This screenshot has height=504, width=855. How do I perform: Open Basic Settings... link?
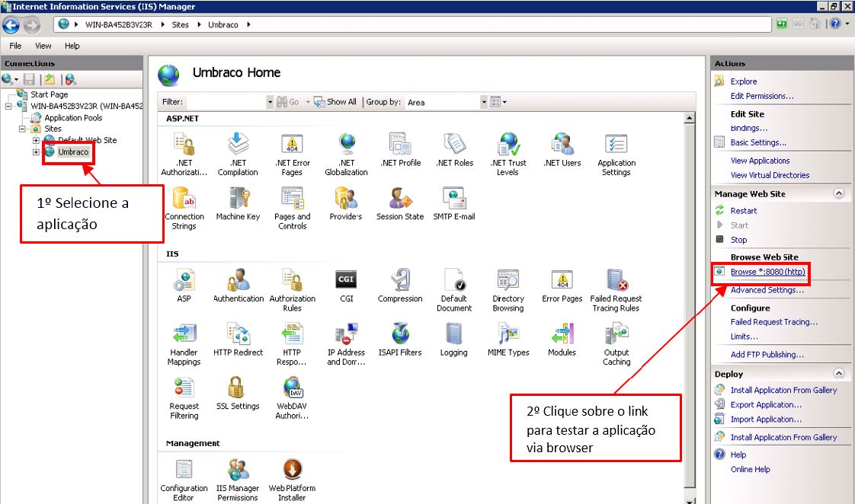(x=758, y=142)
